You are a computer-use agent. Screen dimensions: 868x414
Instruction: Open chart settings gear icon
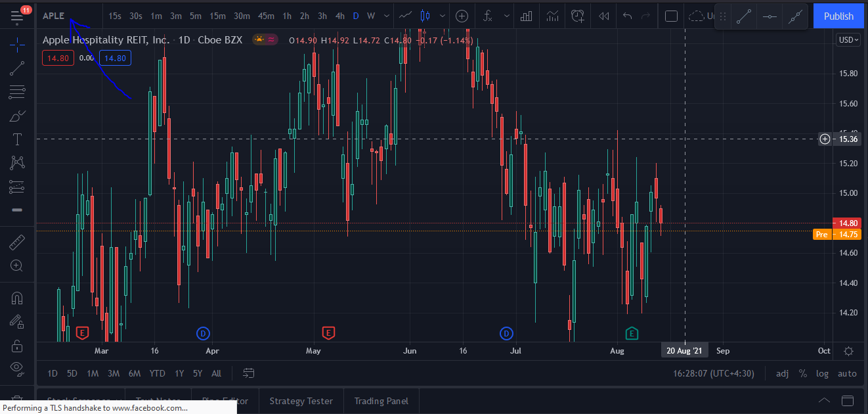(848, 351)
